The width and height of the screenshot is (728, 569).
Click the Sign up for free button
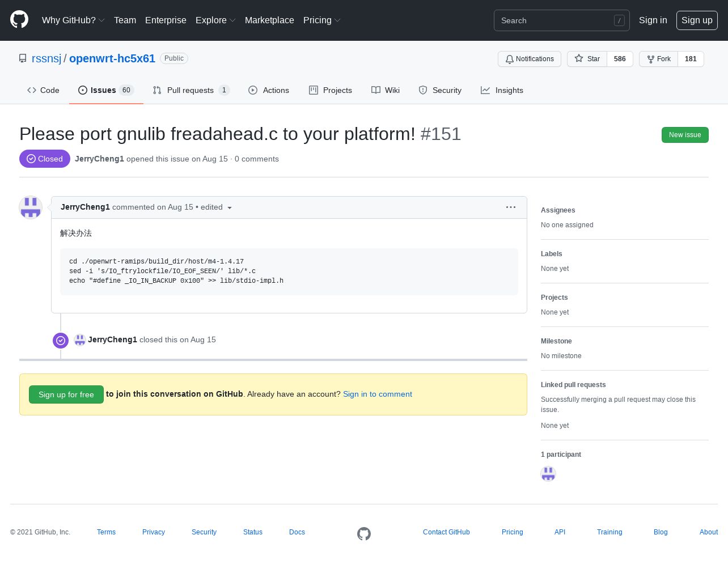(66, 394)
